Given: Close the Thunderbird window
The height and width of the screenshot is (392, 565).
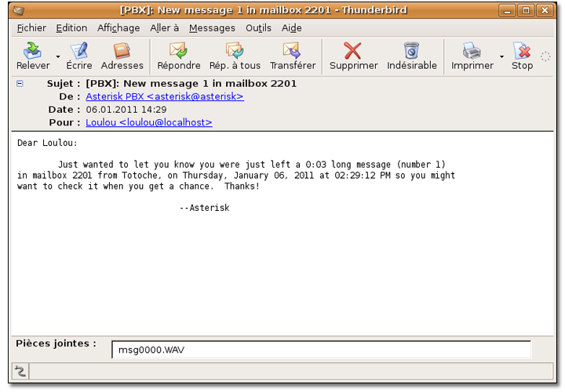Looking at the screenshot, I should [545, 10].
